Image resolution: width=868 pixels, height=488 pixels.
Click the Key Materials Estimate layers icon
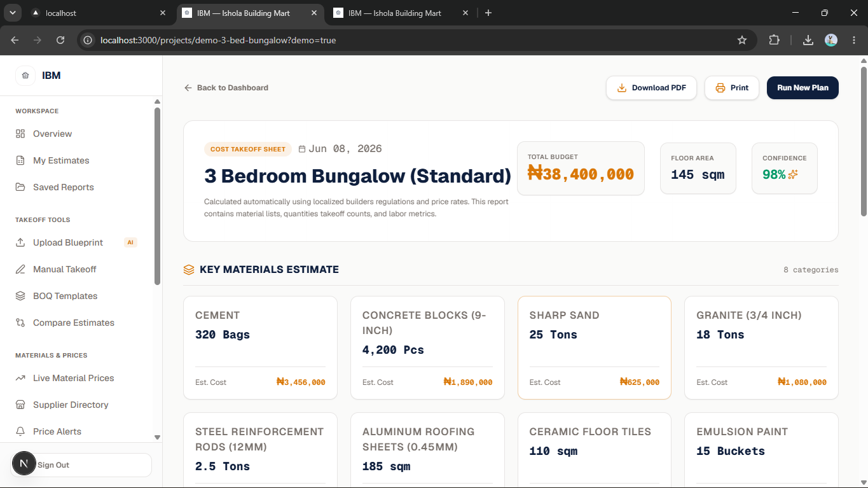click(189, 270)
